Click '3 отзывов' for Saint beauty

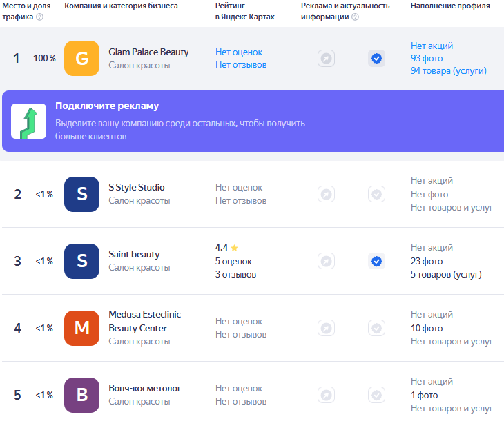tap(235, 275)
